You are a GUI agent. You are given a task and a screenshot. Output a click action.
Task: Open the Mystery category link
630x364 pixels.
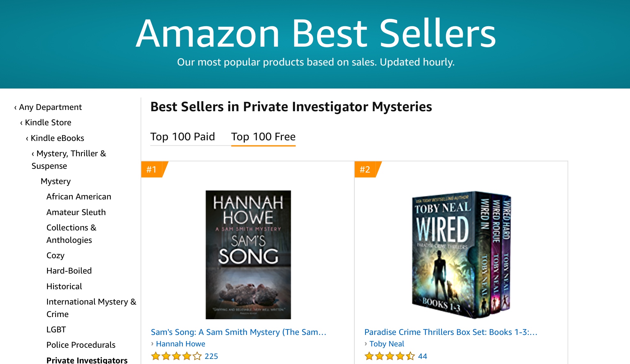[56, 181]
